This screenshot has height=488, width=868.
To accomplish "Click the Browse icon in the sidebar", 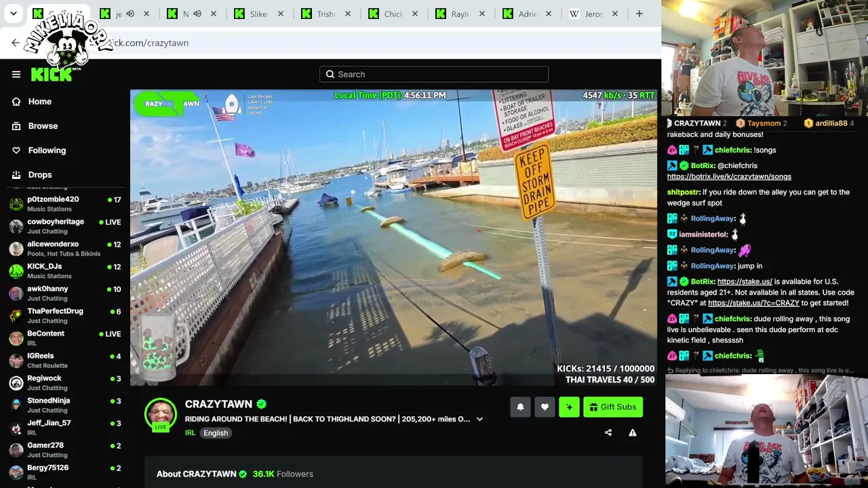I will click(x=16, y=126).
